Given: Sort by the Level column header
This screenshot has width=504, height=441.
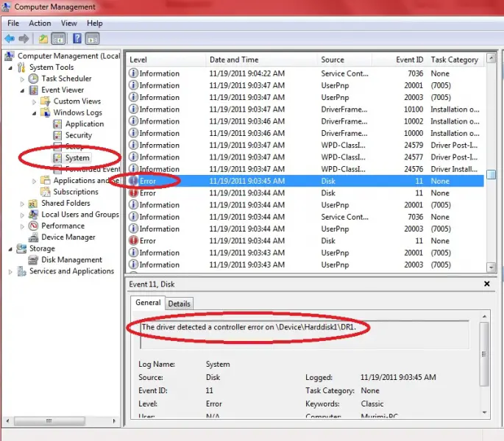Looking at the screenshot, I should coord(166,60).
